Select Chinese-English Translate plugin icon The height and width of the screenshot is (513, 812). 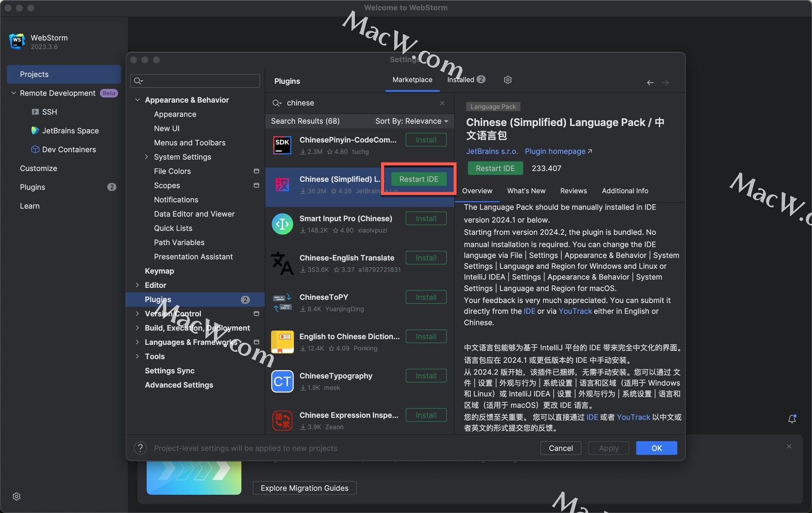pos(282,263)
